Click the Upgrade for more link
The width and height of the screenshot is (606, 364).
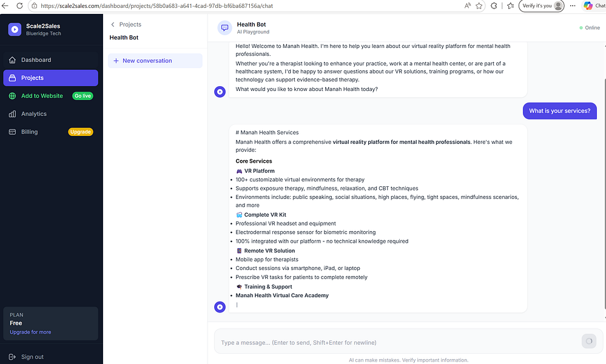[30, 332]
